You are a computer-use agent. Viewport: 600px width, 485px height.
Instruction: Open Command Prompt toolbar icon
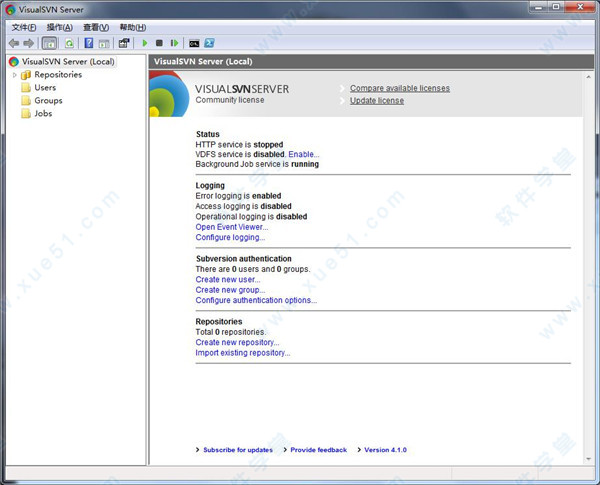tap(194, 44)
